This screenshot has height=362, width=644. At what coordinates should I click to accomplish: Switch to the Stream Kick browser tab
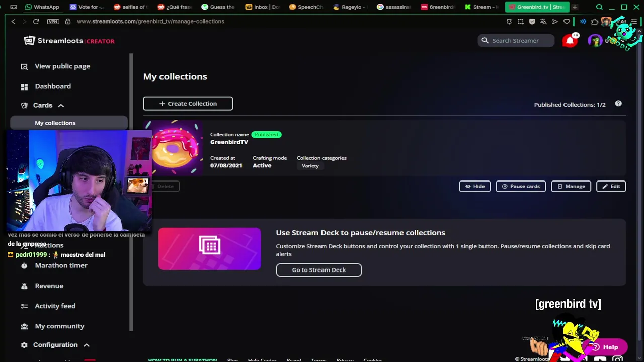pyautogui.click(x=482, y=7)
